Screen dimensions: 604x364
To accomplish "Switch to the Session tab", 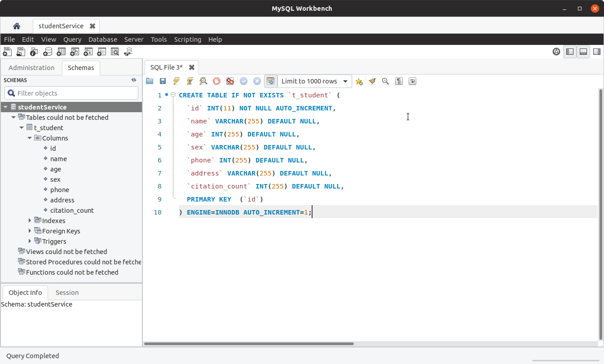I will tap(66, 292).
